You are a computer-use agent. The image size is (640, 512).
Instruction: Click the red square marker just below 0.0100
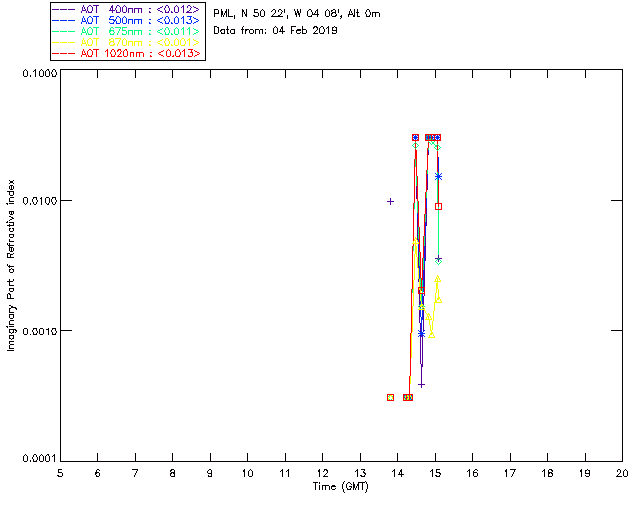tap(438, 207)
